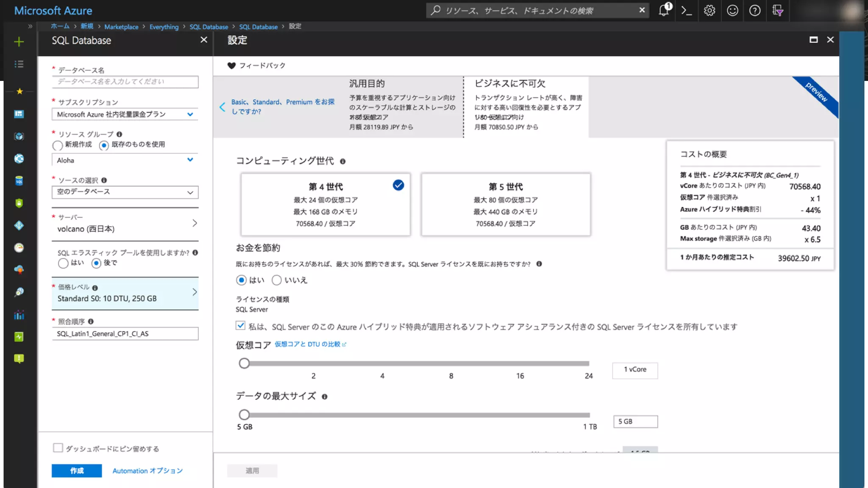
Task: Click the 仮想コア slider handle
Action: click(244, 363)
